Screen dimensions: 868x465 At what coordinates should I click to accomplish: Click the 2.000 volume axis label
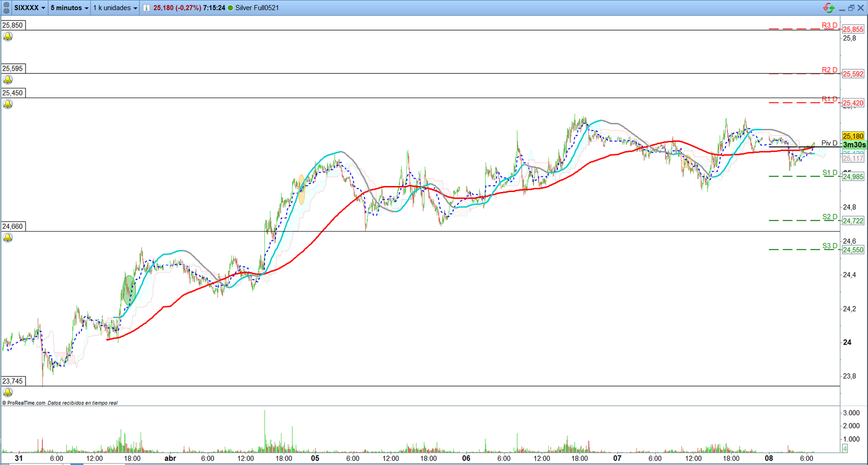coord(851,426)
